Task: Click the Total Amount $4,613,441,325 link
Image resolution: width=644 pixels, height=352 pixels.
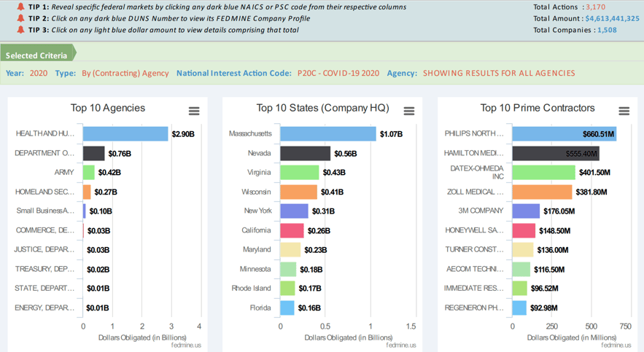Action: (612, 18)
